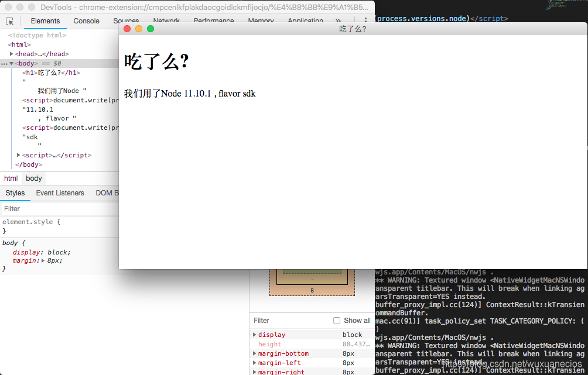The width and height of the screenshot is (588, 375).
Task: Expand the computed margin-bottom property
Action: (x=255, y=353)
